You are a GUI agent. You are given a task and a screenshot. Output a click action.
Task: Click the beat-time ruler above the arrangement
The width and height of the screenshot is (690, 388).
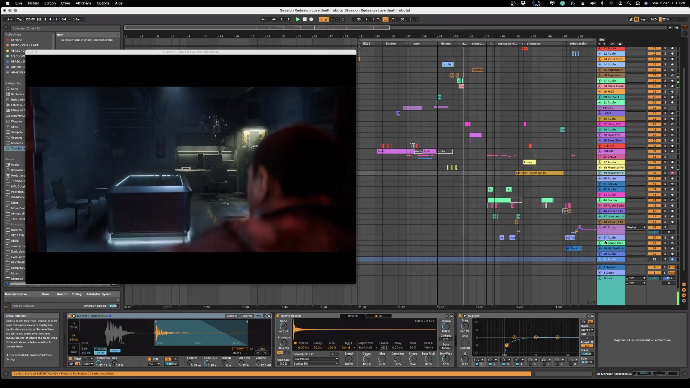coord(359,36)
